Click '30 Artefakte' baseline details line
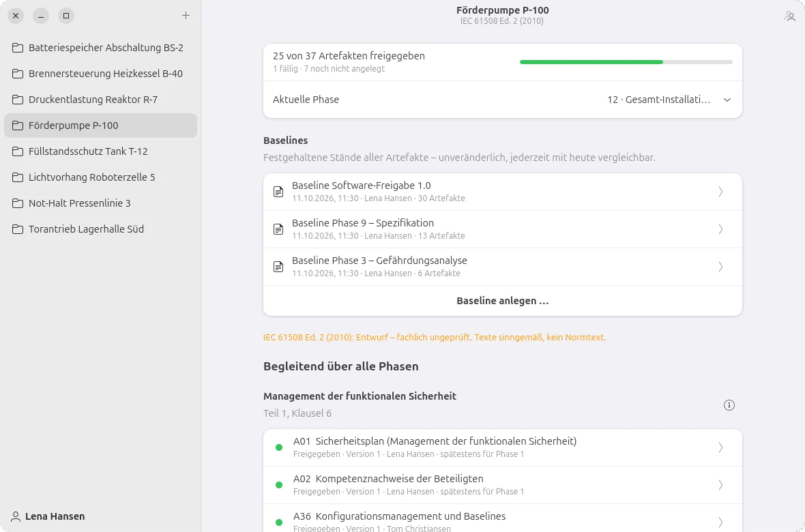 click(379, 198)
